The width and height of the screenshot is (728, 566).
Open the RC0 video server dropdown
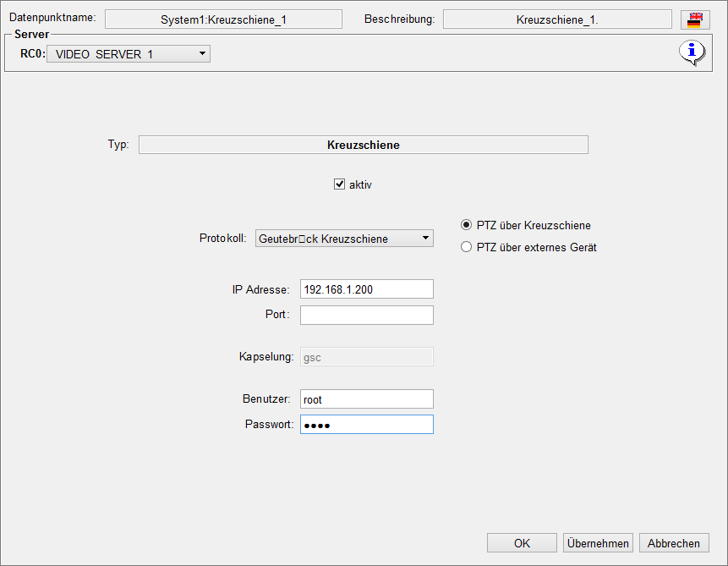[128, 54]
